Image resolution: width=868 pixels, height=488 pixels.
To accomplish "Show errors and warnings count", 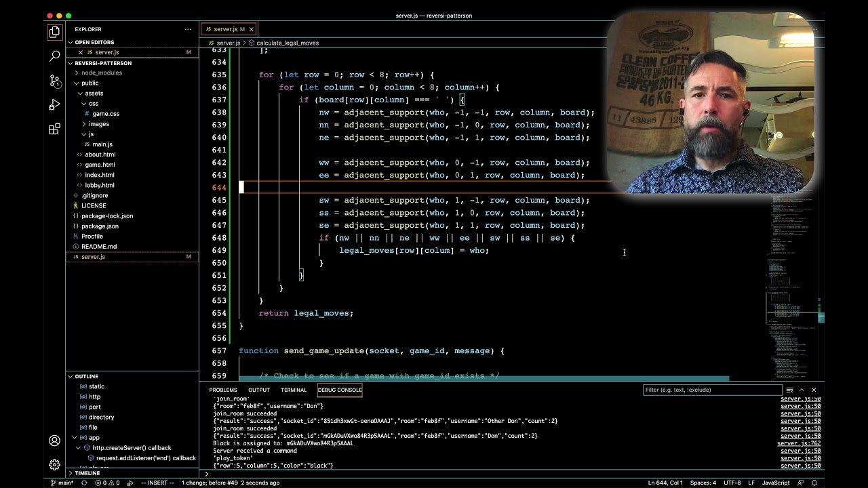I will coord(106,483).
